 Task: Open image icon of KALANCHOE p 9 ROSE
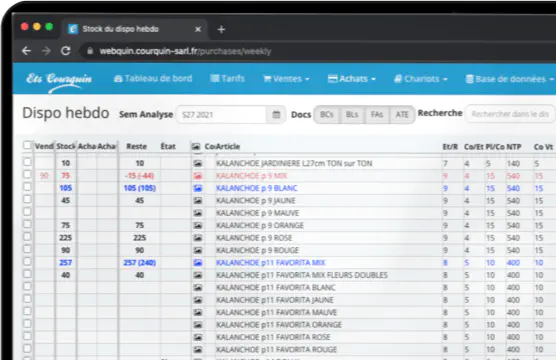[x=198, y=238]
